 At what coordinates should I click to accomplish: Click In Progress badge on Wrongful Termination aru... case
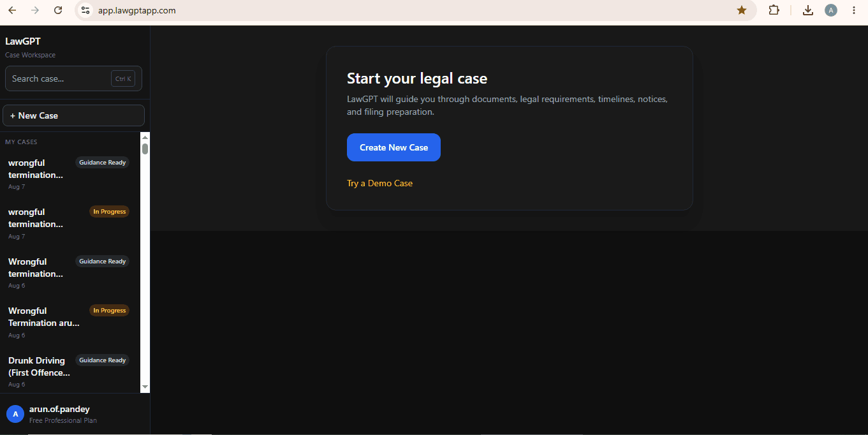pyautogui.click(x=110, y=311)
